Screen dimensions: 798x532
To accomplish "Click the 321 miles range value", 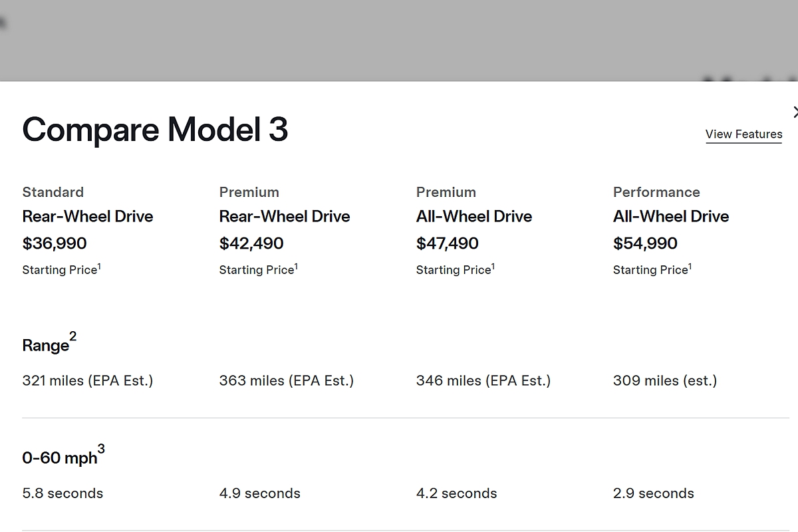I will click(88, 381).
